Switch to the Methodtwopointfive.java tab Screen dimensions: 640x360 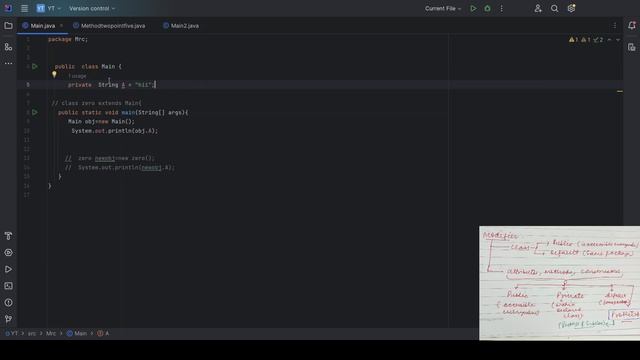point(109,26)
